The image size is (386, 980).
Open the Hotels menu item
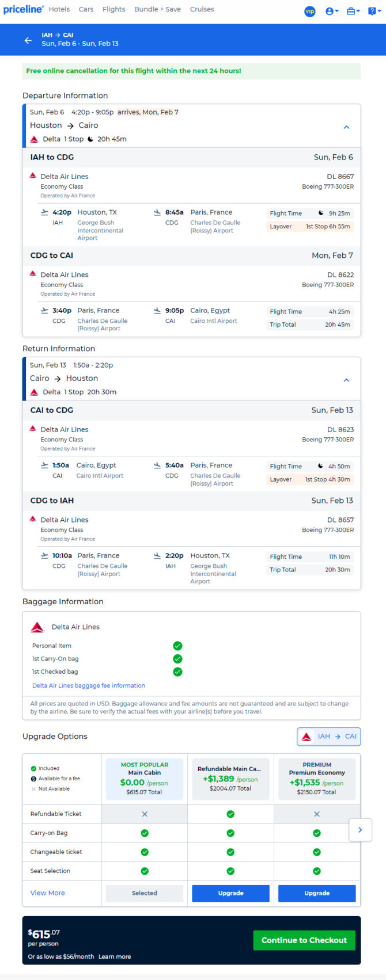tap(59, 9)
